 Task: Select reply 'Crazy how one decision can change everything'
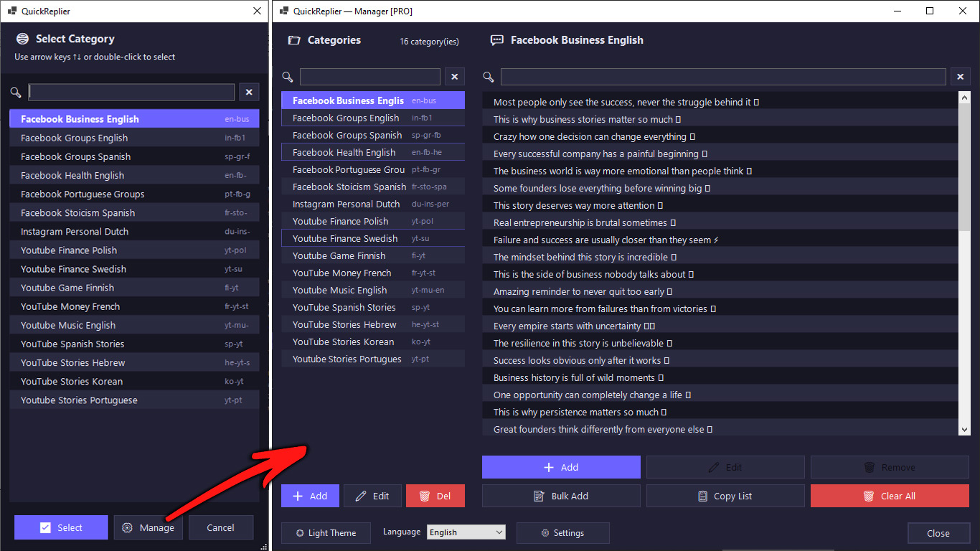point(720,136)
